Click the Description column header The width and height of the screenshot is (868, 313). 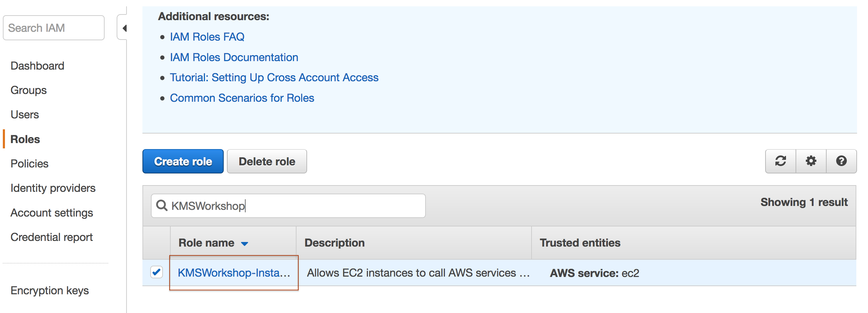(334, 243)
